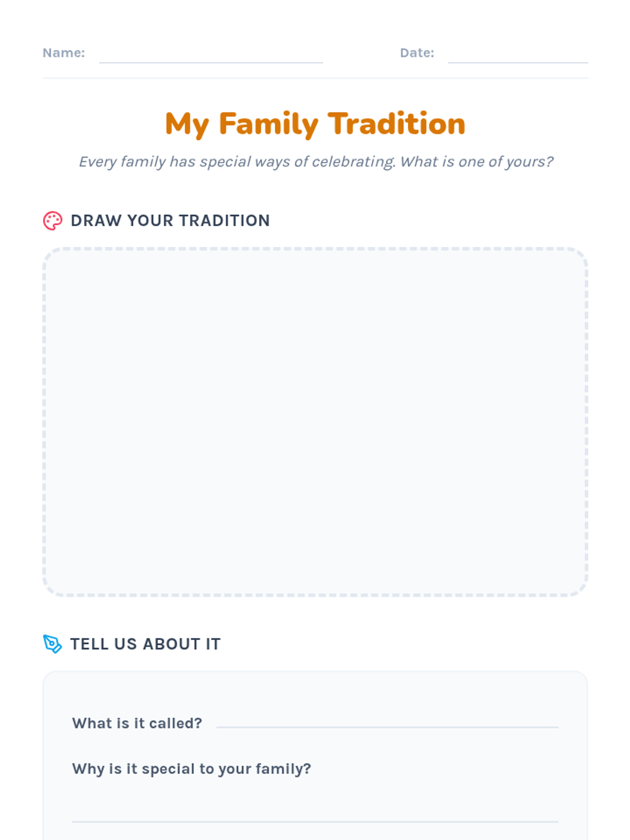Viewport: 630px width, 840px height.
Task: Click the word 'My' in the orange title
Action: (x=187, y=125)
